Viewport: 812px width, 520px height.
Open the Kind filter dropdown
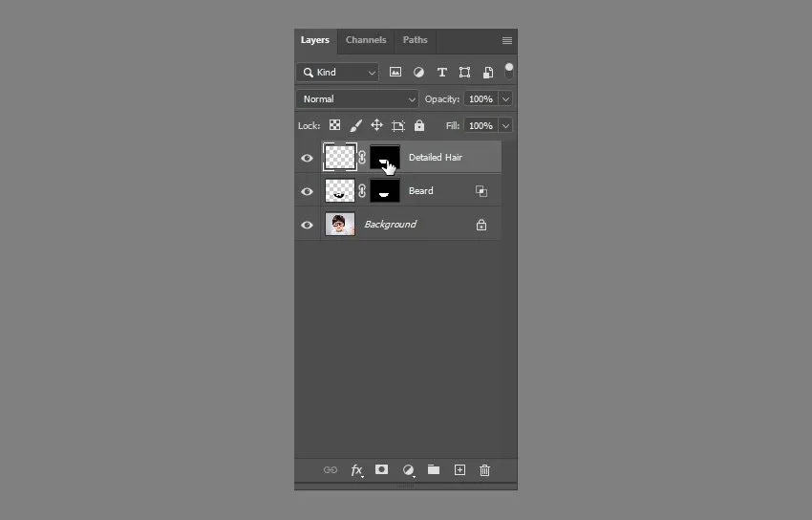[x=337, y=73]
